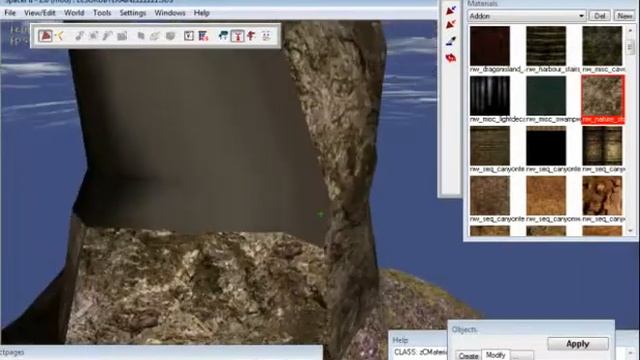Open the View/Edit menu

pos(40,13)
